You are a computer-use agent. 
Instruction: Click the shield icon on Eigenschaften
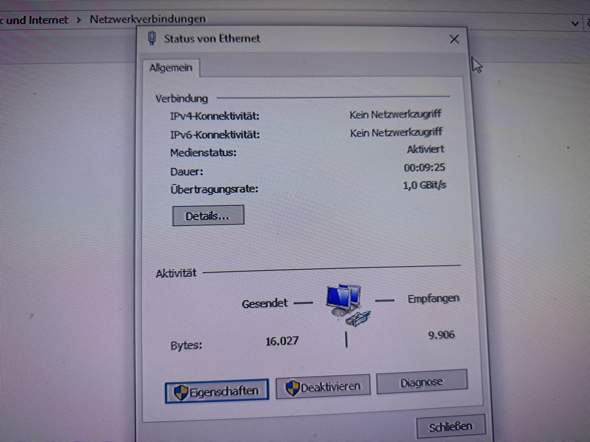pyautogui.click(x=181, y=392)
